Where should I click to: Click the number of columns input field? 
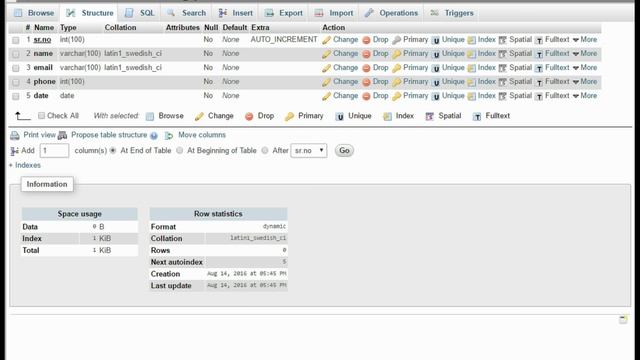pyautogui.click(x=54, y=151)
